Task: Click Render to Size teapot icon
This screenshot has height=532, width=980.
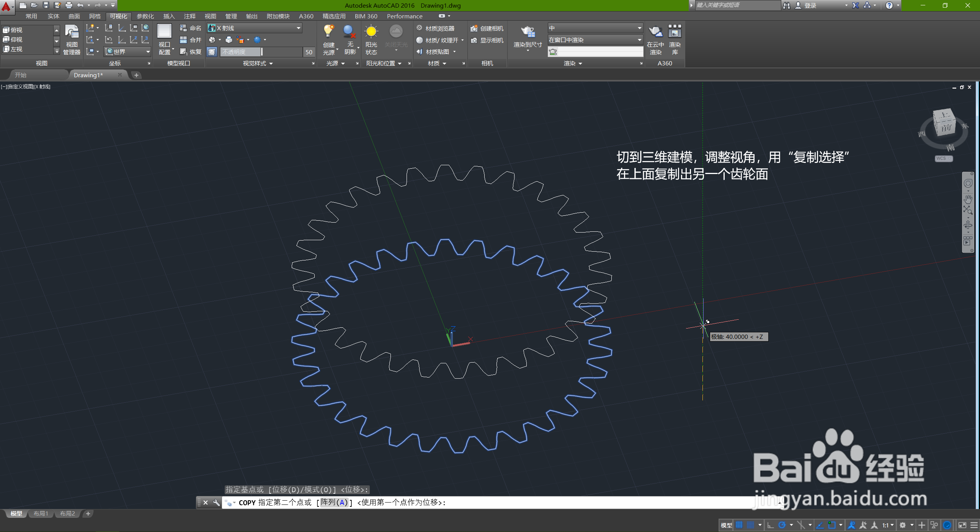Action: 528,33
